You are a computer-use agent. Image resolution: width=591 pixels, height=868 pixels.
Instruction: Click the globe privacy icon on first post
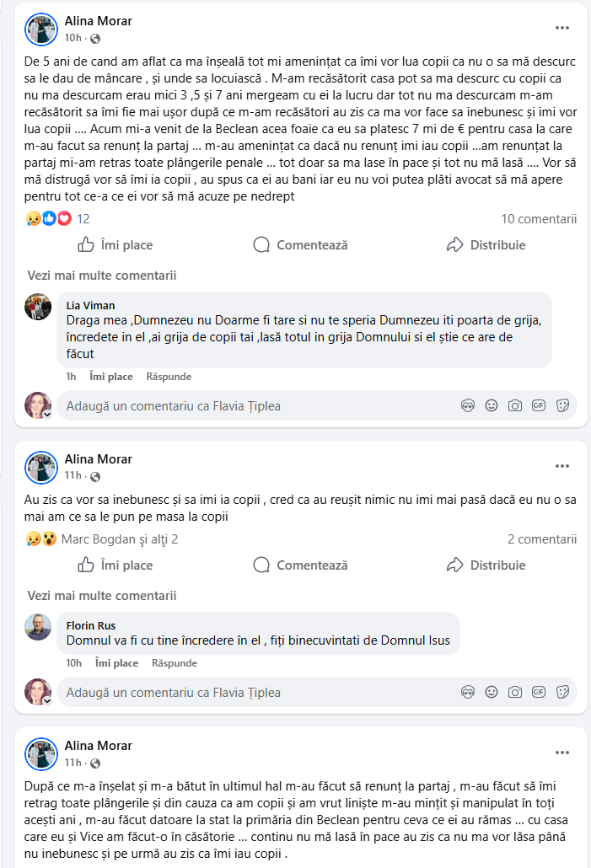94,39
